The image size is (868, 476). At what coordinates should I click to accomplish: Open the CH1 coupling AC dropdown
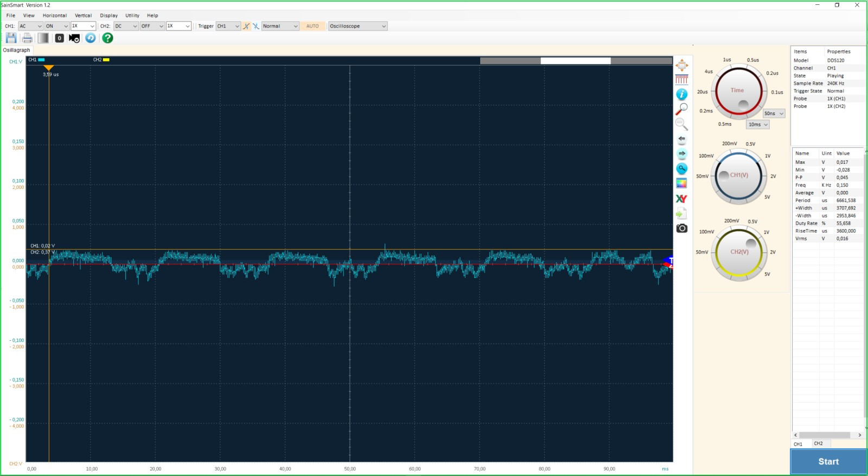coord(30,26)
